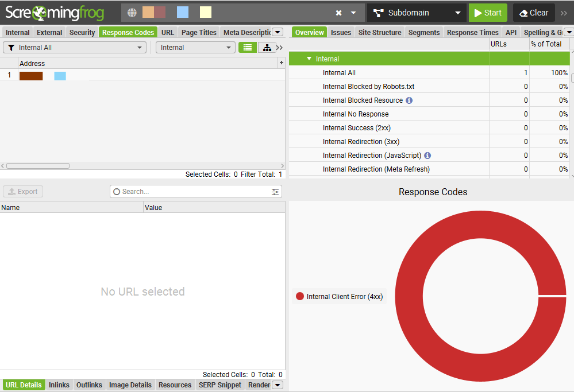Expand the bottom tabs overflow dropdown
The width and height of the screenshot is (574, 392).
click(x=278, y=385)
